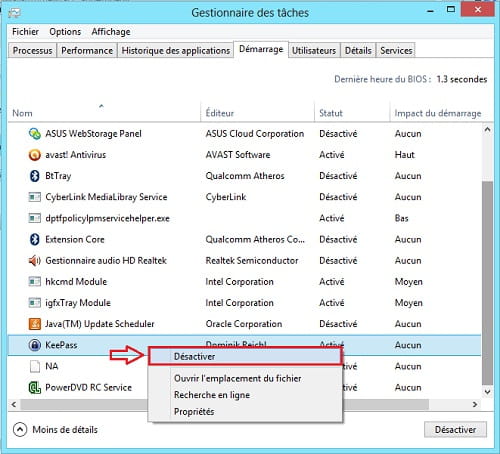Switch to the Performance tab
The height and width of the screenshot is (454, 500).
[87, 51]
